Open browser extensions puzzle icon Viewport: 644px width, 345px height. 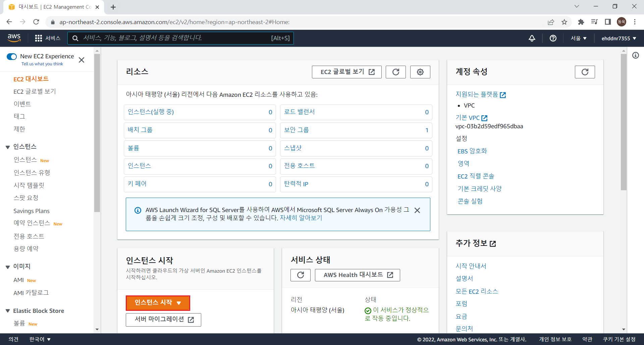point(581,22)
